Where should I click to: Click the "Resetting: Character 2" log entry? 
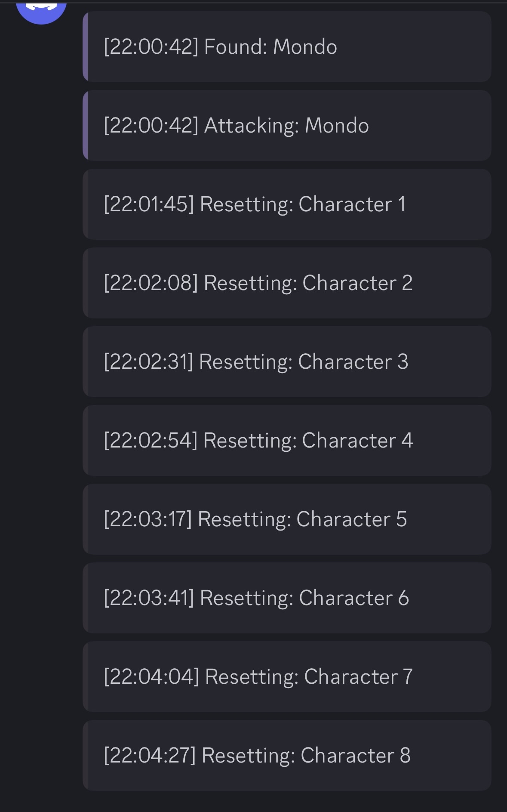pyautogui.click(x=286, y=283)
